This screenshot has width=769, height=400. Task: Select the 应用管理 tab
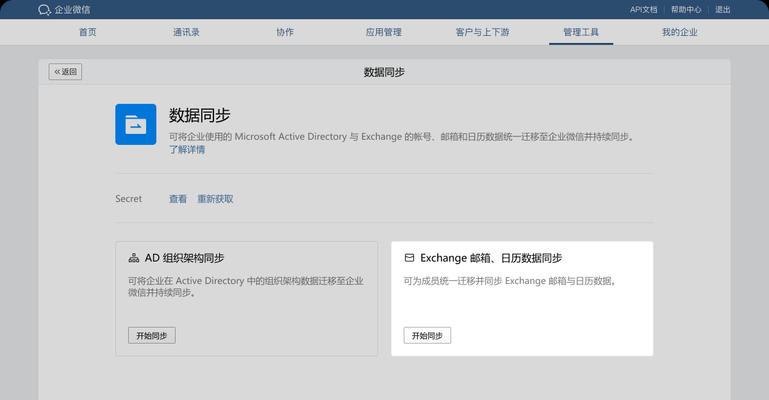384,32
